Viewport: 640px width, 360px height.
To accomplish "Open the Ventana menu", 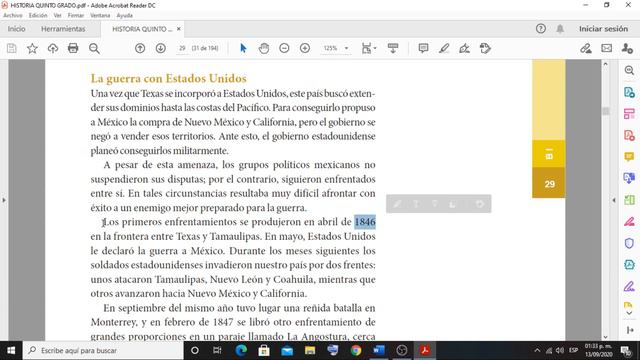I will point(100,16).
